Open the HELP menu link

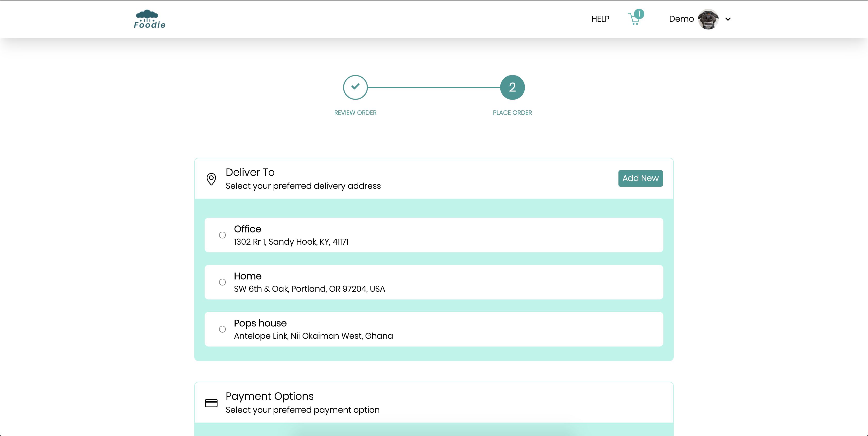600,19
